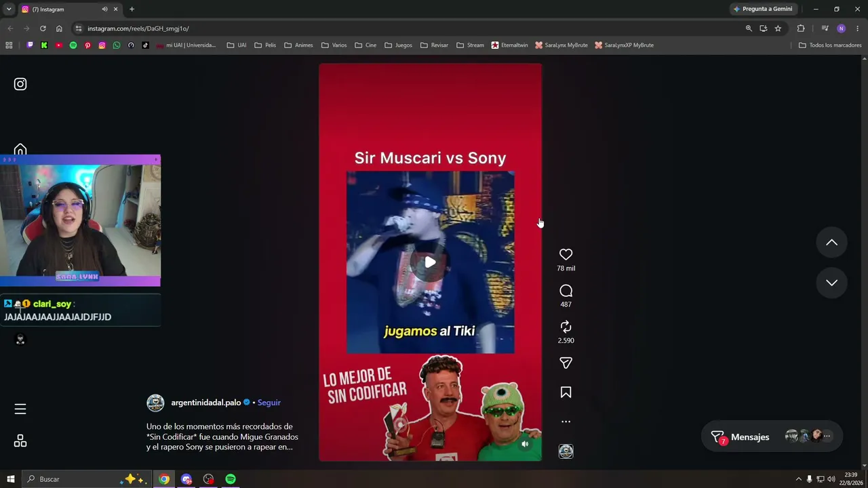
Task: Open the argentinidadal.palo profile name
Action: pyautogui.click(x=206, y=403)
